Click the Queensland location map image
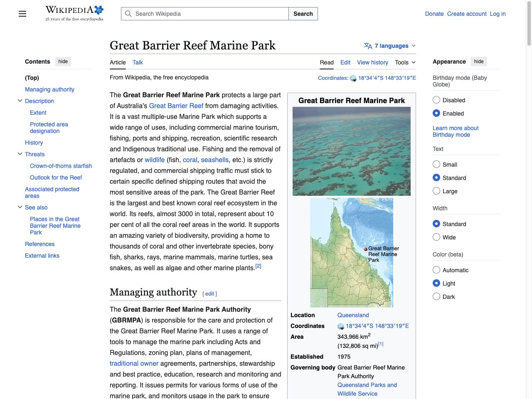Screen dimensions: 532x399 [351, 252]
